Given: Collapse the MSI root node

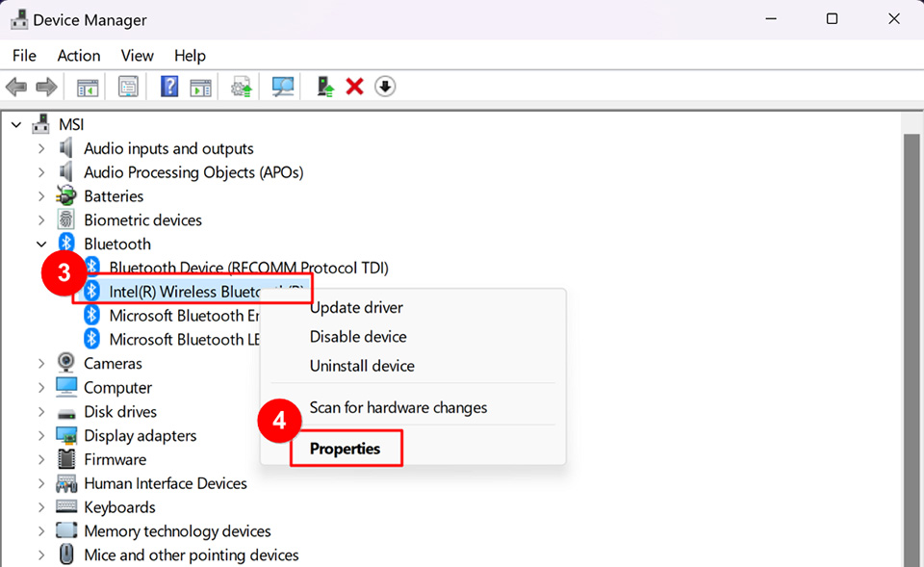Looking at the screenshot, I should tap(16, 125).
